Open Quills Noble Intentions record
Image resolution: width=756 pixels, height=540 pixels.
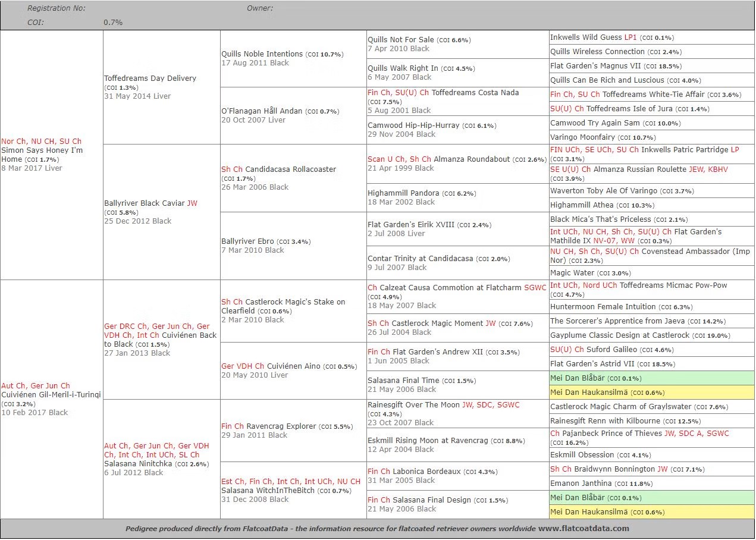[x=262, y=54]
